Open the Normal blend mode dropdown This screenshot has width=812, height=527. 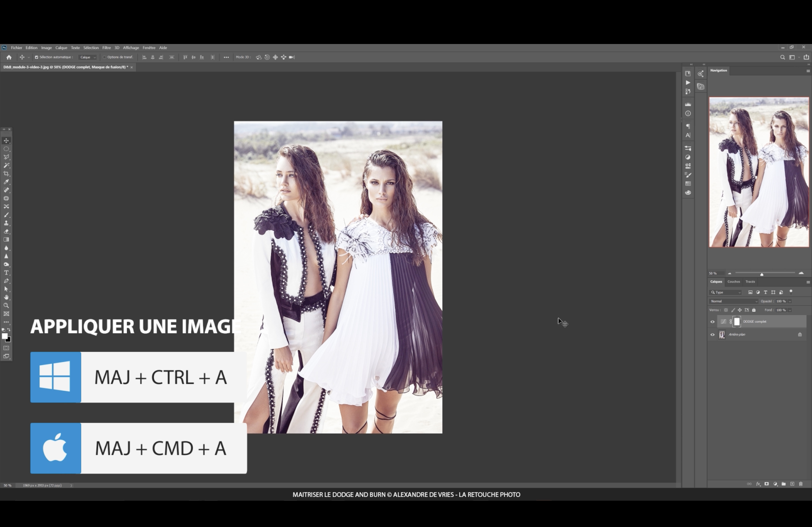coord(733,301)
